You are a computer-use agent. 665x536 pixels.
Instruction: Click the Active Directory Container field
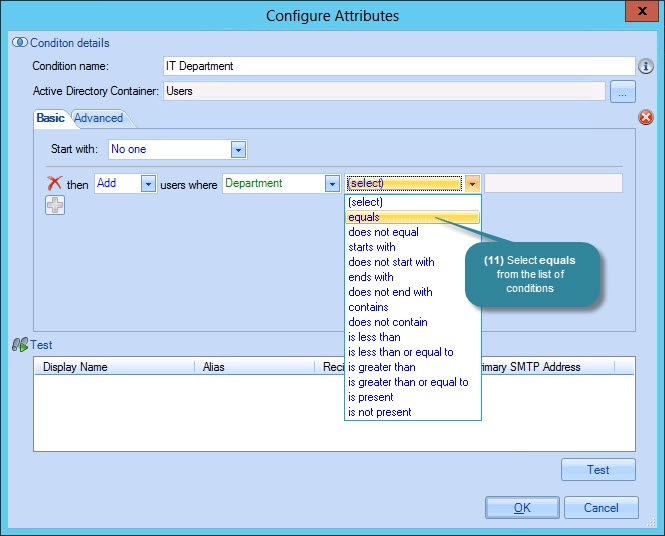click(384, 91)
